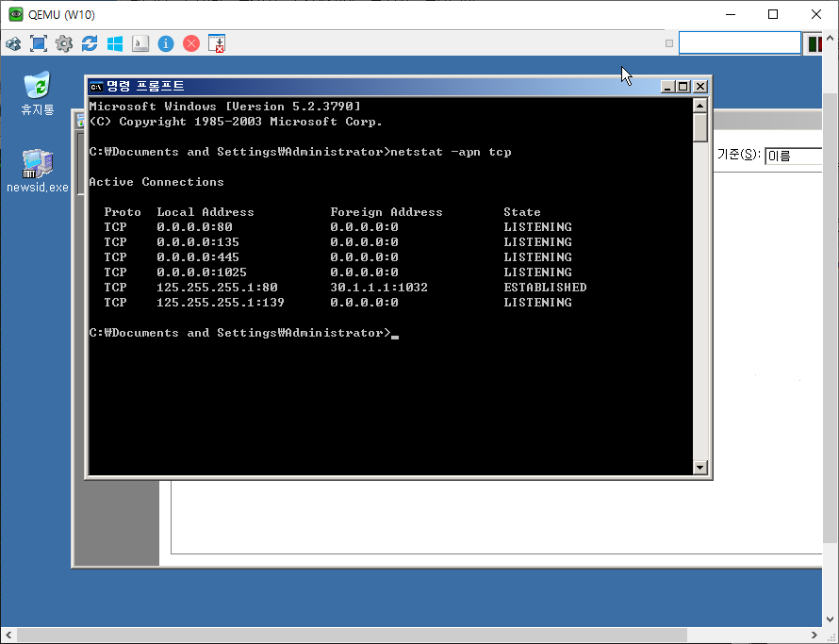Click local address 0.0.0.0:1025
This screenshot has width=839, height=644.
tap(202, 272)
